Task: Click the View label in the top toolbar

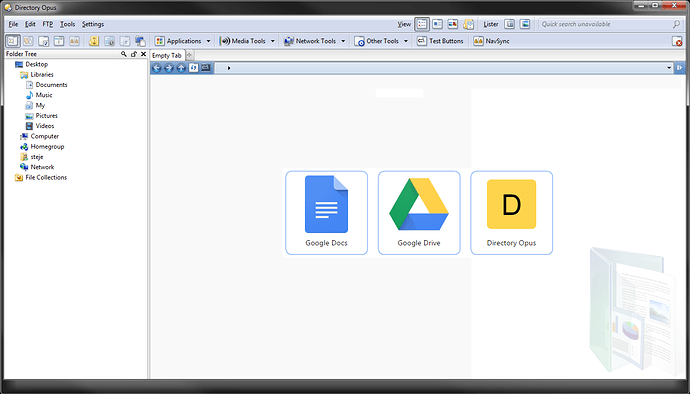Action: point(404,24)
